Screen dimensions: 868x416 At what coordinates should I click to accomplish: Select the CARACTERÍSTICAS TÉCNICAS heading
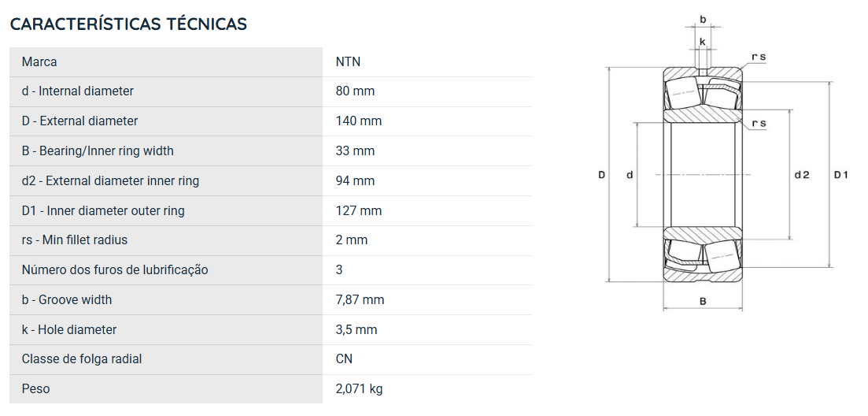click(128, 24)
